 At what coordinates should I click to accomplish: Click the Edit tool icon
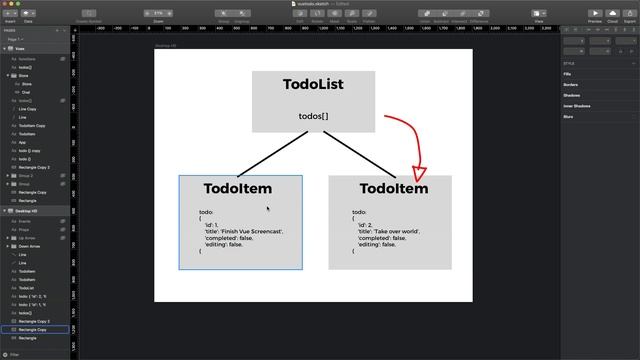[x=300, y=13]
